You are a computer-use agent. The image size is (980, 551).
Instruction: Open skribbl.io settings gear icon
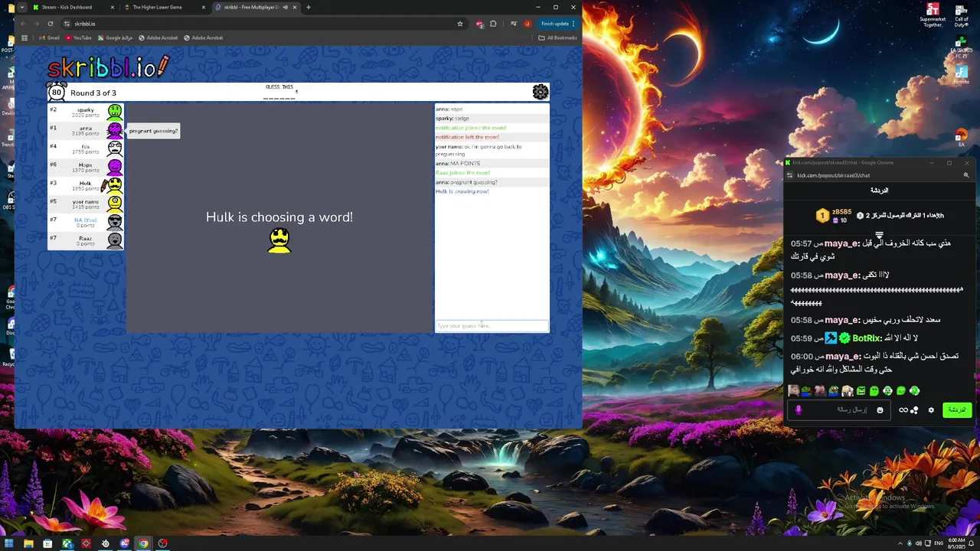tap(541, 92)
